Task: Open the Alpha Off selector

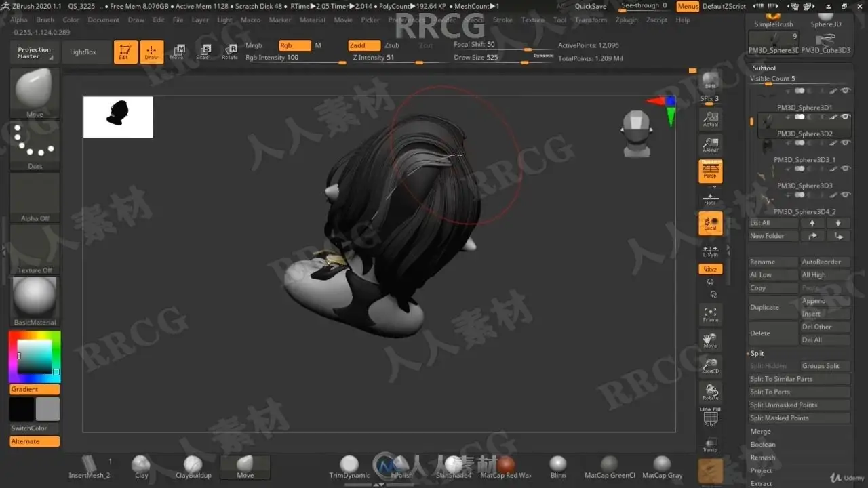Action: pos(35,197)
